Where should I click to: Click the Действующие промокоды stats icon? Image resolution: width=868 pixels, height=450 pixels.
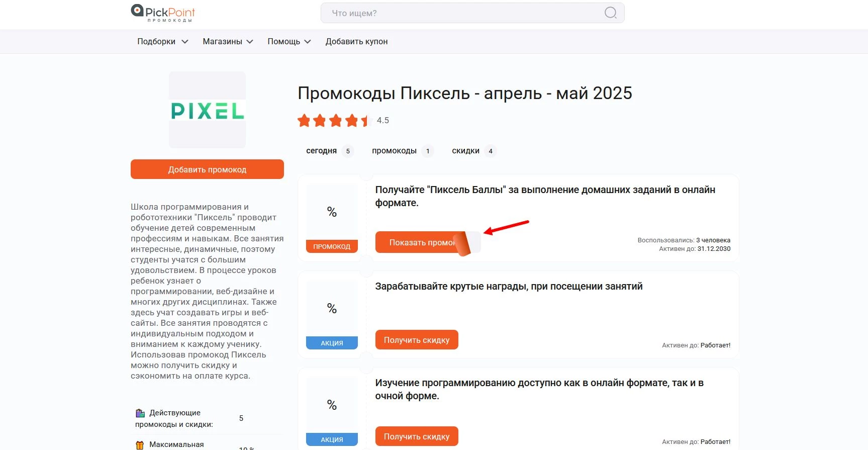140,413
